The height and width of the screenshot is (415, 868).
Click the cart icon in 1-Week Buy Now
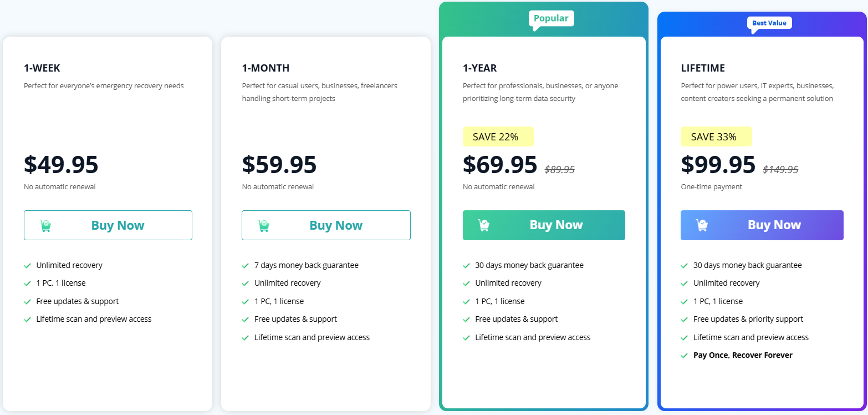(x=45, y=225)
